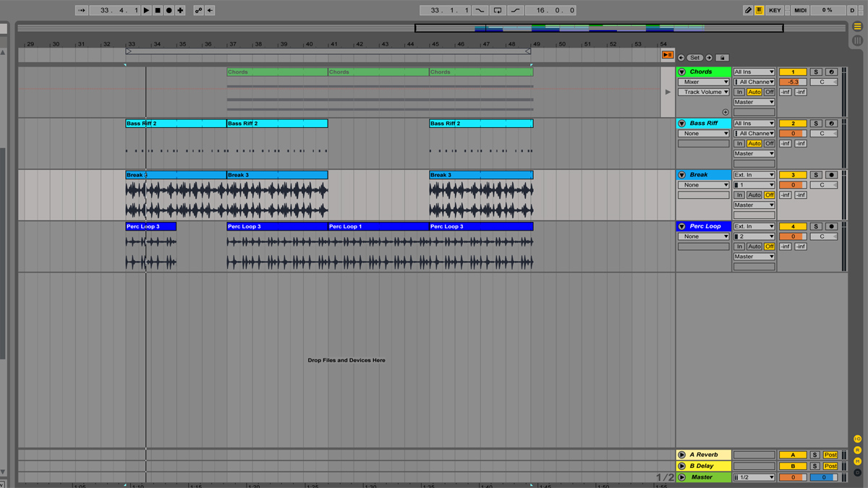
Task: Open MIDI Map Mode with MIDI button
Action: tap(800, 10)
